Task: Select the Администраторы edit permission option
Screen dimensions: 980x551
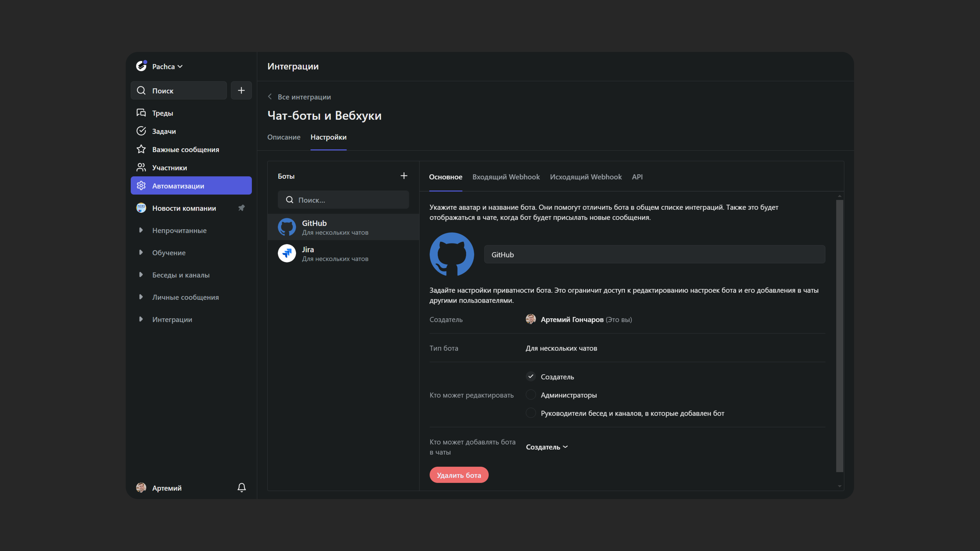Action: (531, 395)
